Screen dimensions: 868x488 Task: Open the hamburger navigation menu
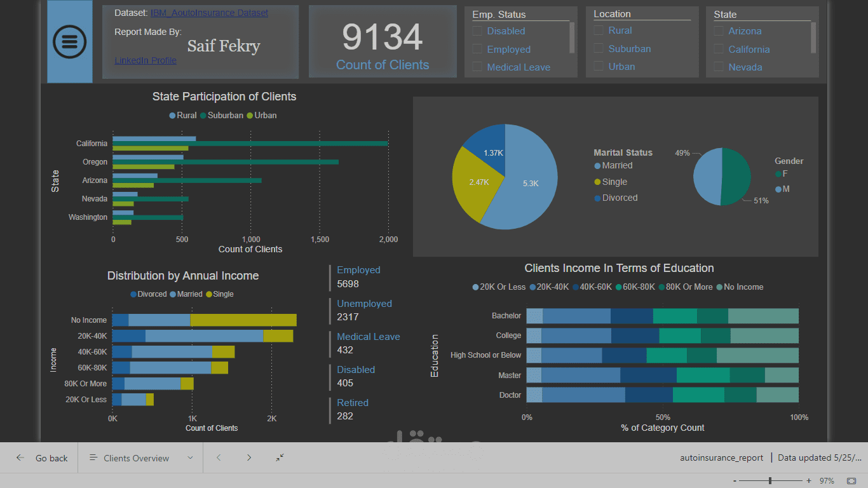point(70,41)
